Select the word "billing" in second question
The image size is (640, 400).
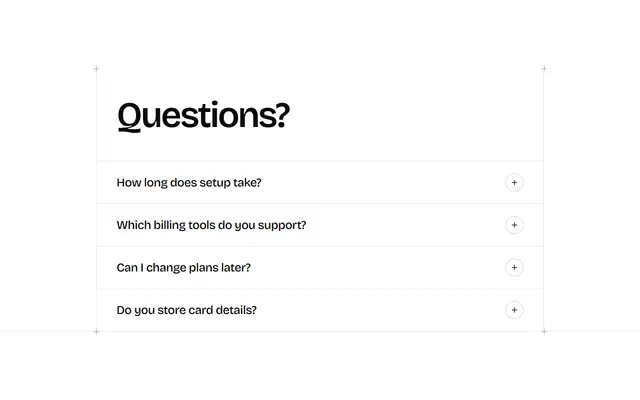click(x=169, y=225)
